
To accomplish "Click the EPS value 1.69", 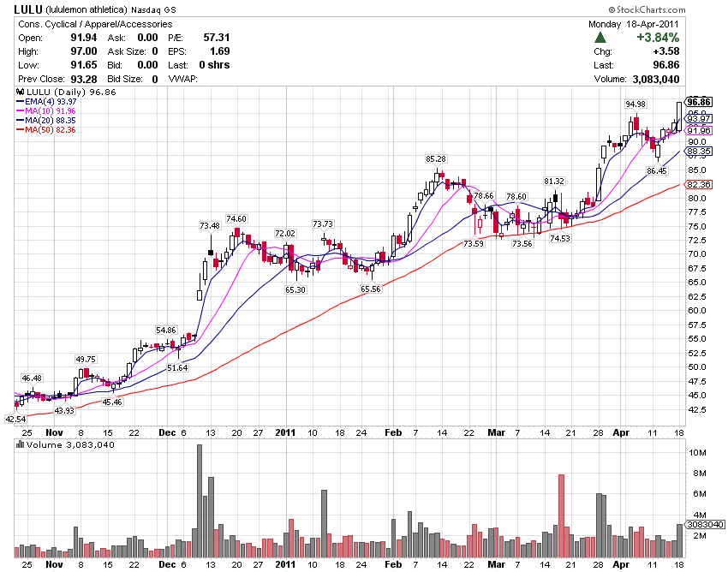I will pyautogui.click(x=219, y=51).
